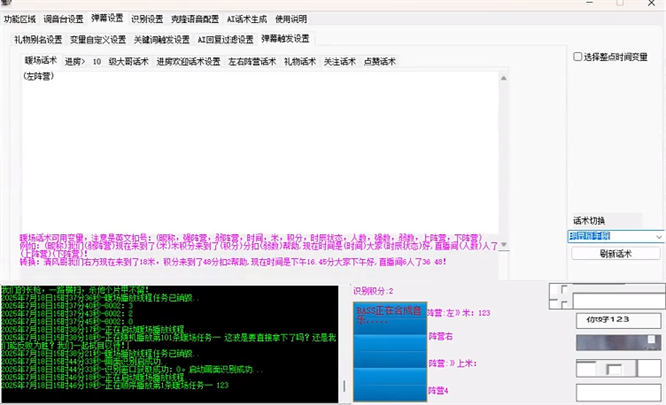Choose the 暖场话术 tab
666x405 pixels.
40,61
